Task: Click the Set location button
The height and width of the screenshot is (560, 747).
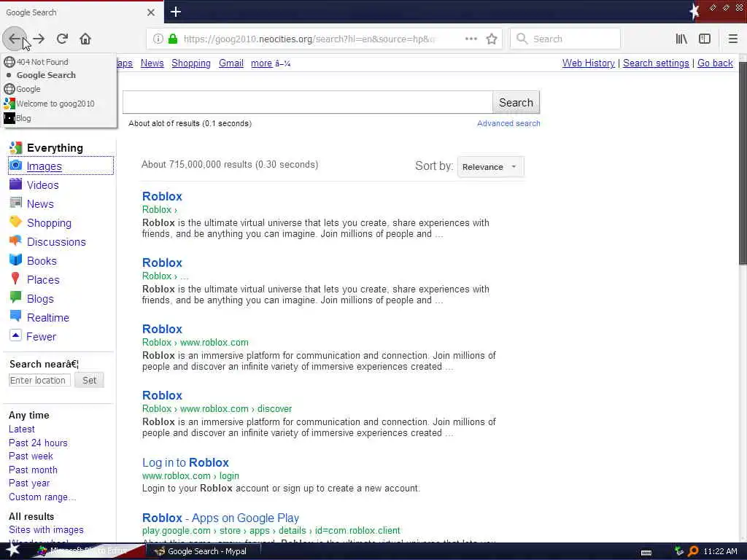Action: tap(89, 380)
